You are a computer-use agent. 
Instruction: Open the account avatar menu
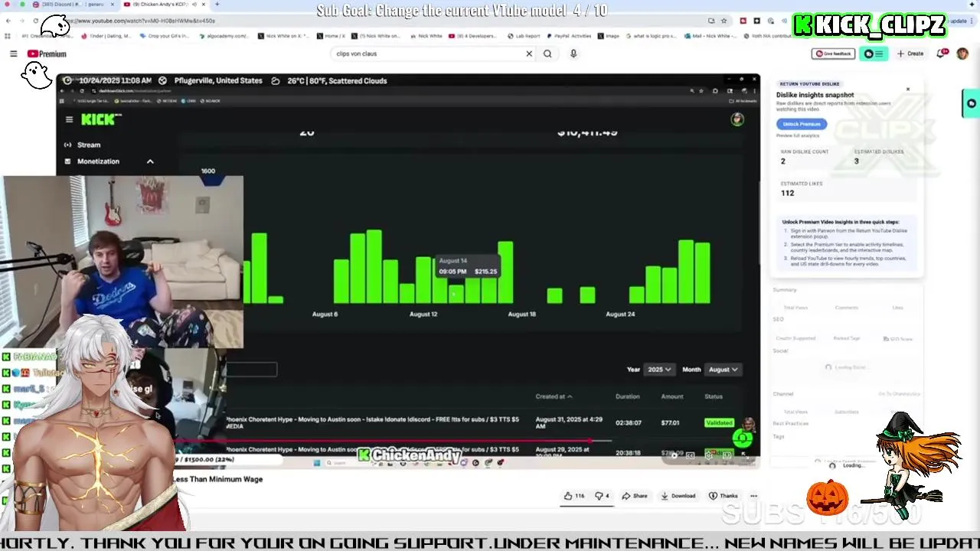(962, 54)
